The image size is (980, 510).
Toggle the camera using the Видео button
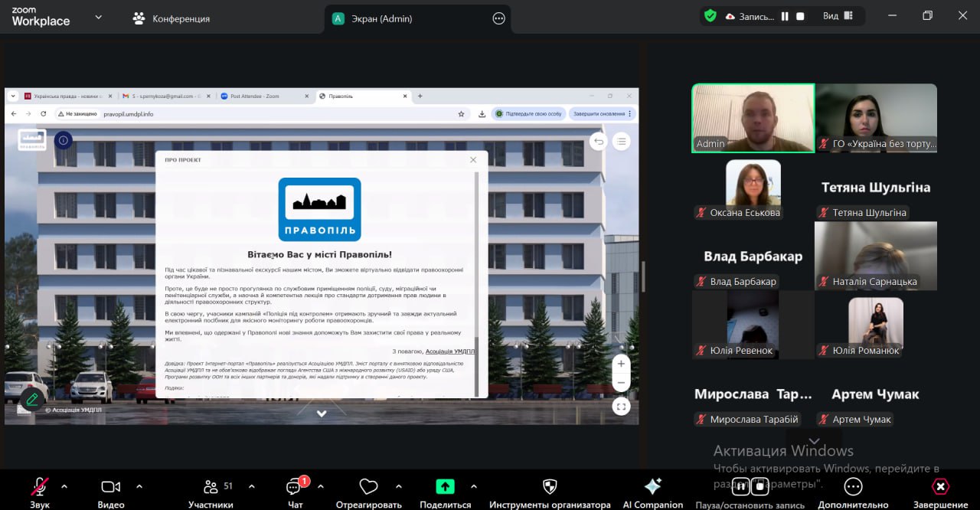(x=111, y=487)
